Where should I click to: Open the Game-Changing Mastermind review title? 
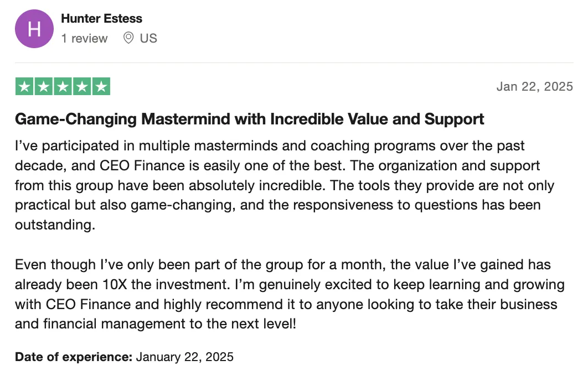[249, 119]
